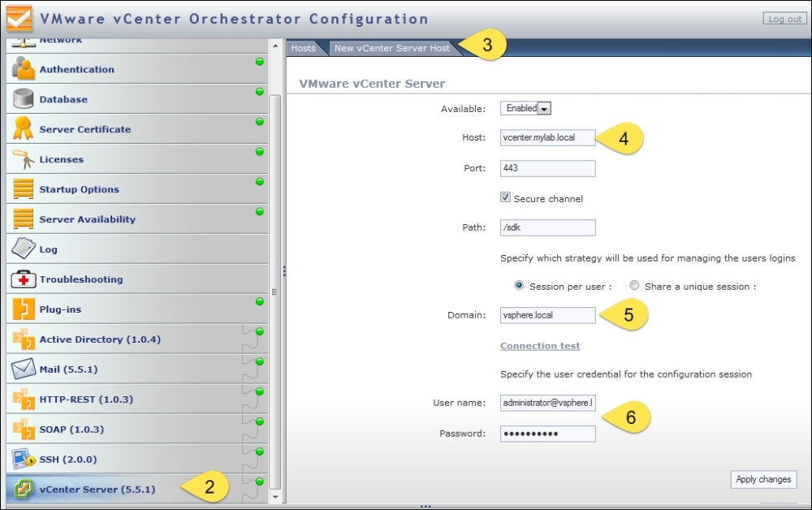Select Session per user radio button
The image size is (812, 510).
[520, 286]
